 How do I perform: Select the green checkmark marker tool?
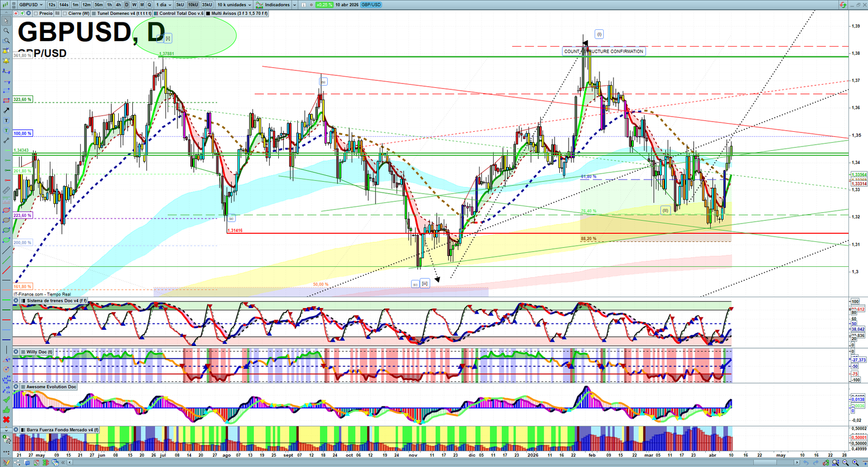[x=6, y=400]
